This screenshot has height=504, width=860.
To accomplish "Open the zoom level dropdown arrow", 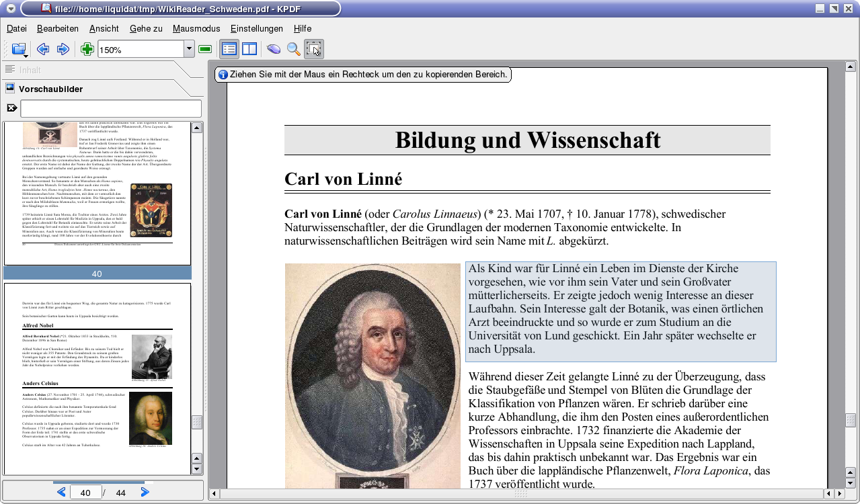I will point(189,49).
